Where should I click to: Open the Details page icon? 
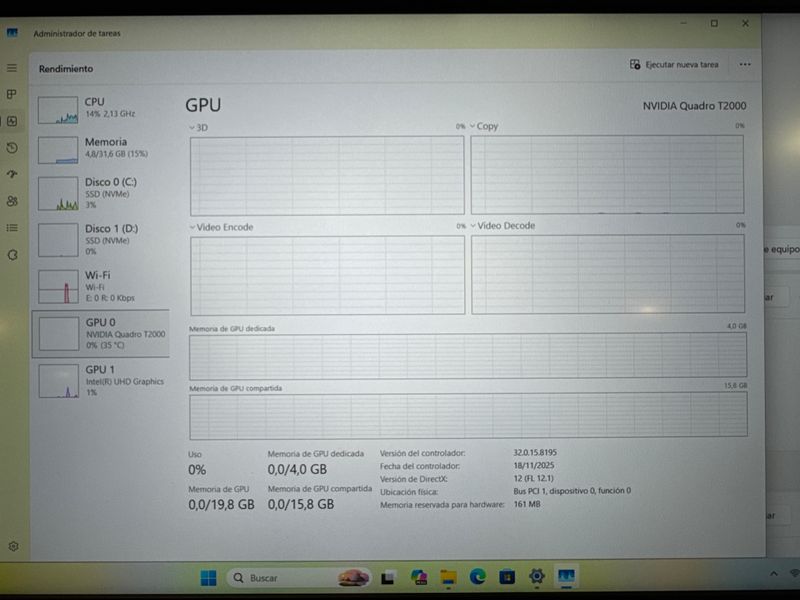point(12,228)
